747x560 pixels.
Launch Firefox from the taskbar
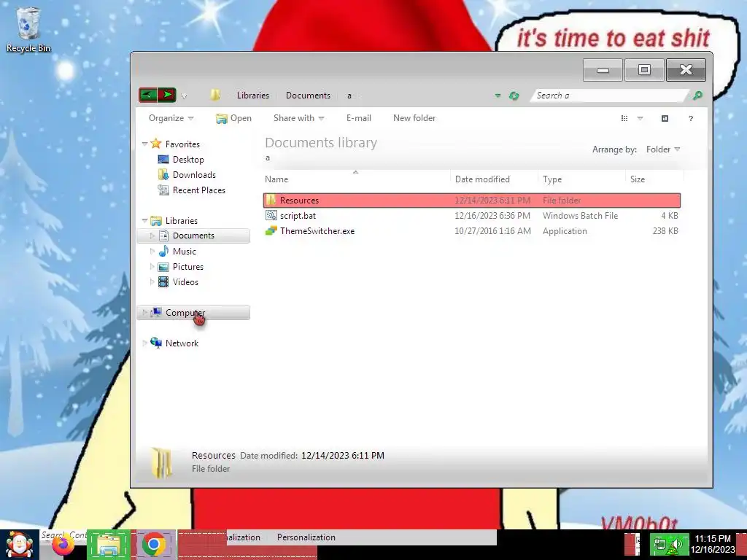click(63, 545)
